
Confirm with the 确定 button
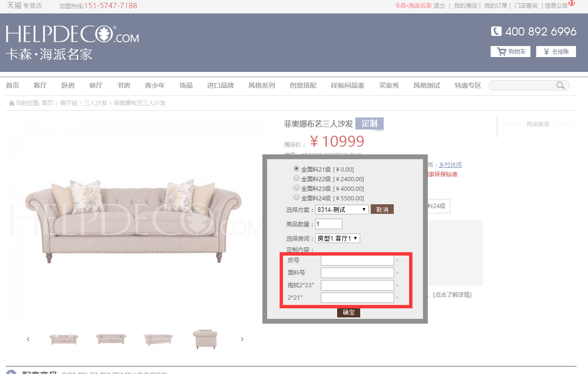pyautogui.click(x=349, y=313)
